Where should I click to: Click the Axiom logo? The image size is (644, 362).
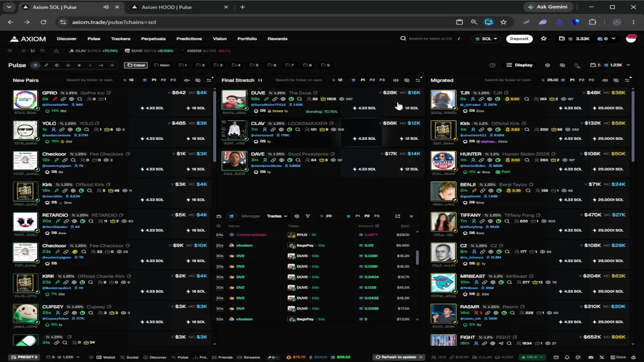[28, 39]
